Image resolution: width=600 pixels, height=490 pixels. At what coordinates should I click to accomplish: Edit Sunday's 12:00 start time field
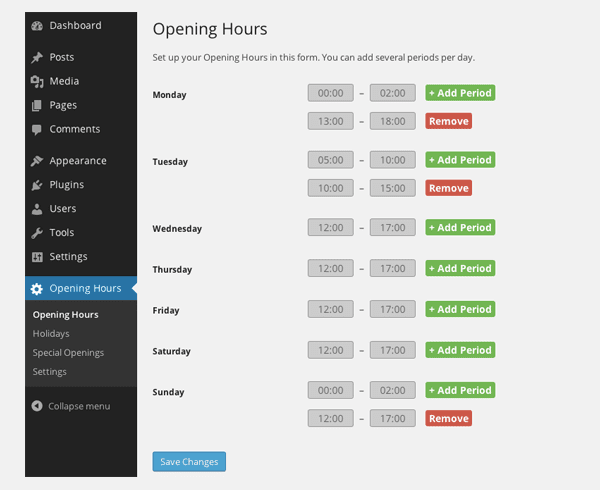click(x=331, y=419)
